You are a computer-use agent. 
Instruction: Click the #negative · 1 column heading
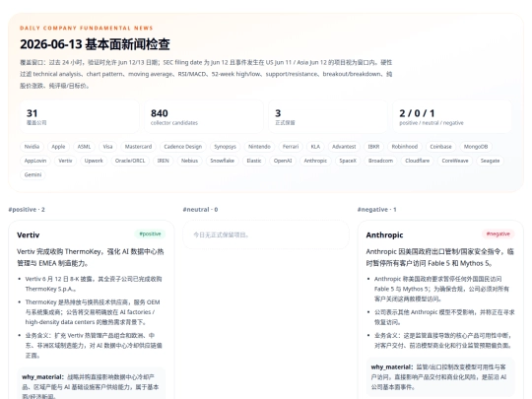376,209
